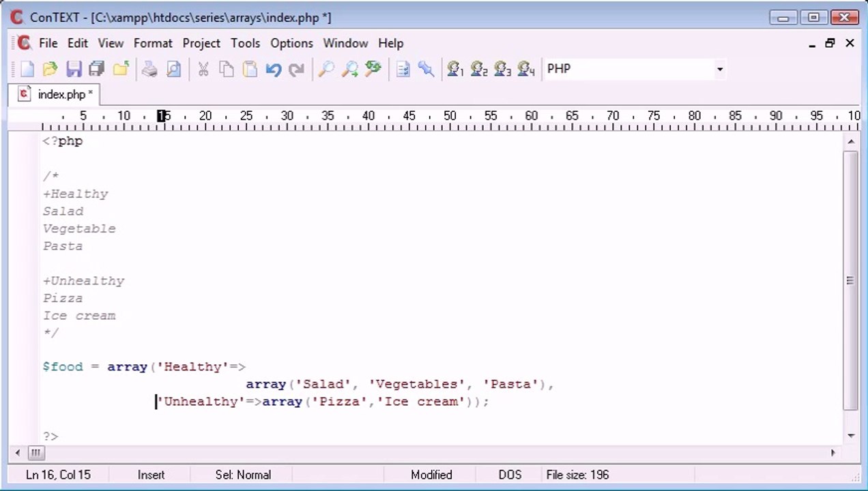Close the index.php document with X

click(x=850, y=43)
